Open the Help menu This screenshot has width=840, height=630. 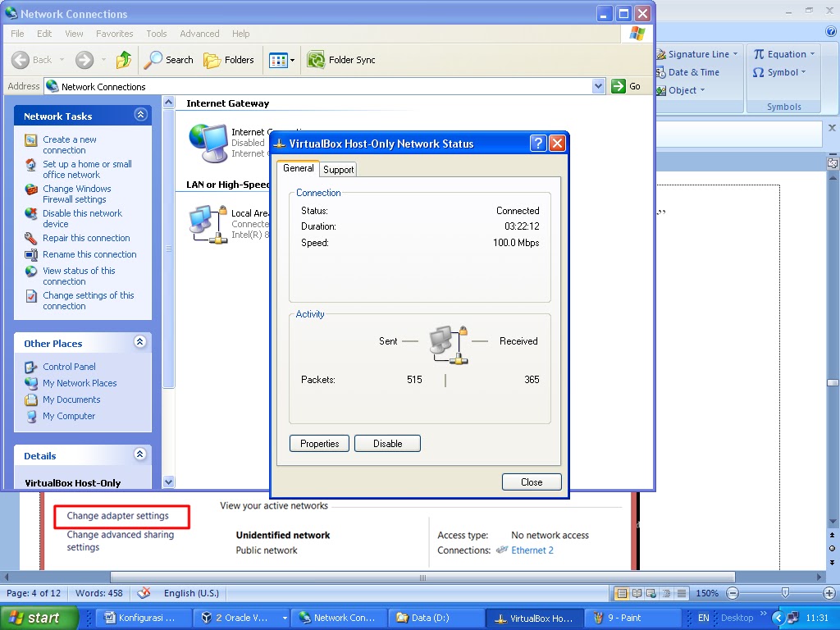(240, 33)
